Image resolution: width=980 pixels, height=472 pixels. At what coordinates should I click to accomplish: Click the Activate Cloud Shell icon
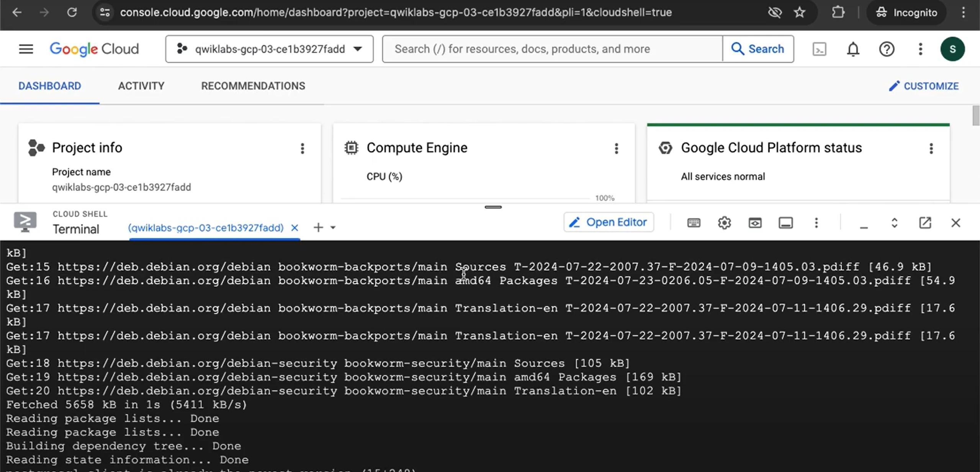pyautogui.click(x=819, y=49)
